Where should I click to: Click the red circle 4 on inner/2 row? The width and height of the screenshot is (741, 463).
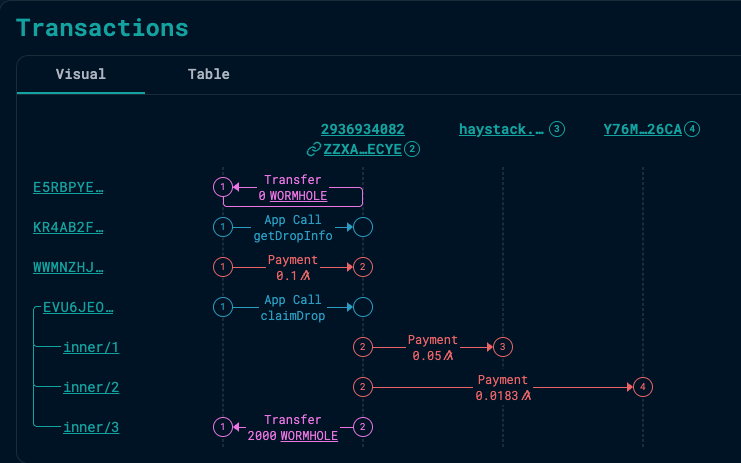tap(643, 387)
